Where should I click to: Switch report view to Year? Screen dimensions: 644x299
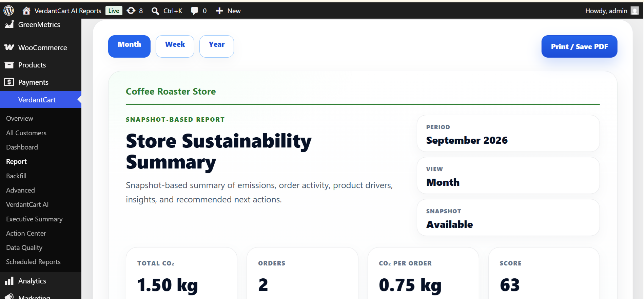[x=217, y=46]
